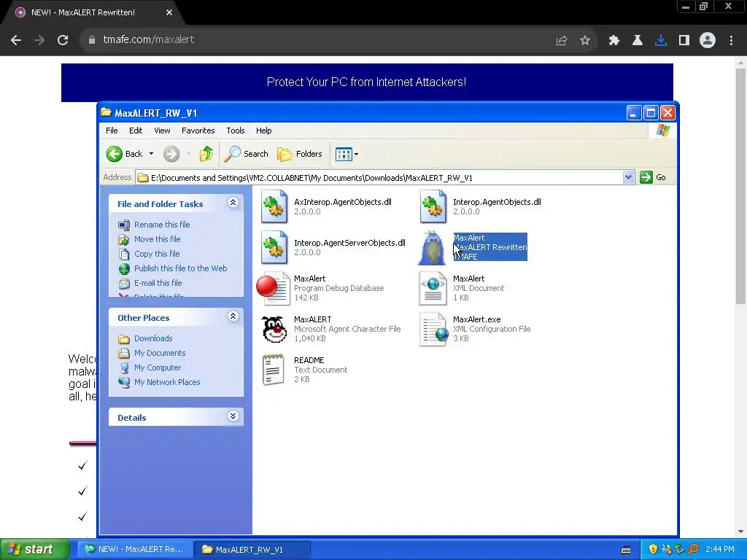The height and width of the screenshot is (560, 747).
Task: Select the Interop.AgentServerObjects.dll file icon
Action: pyautogui.click(x=274, y=248)
